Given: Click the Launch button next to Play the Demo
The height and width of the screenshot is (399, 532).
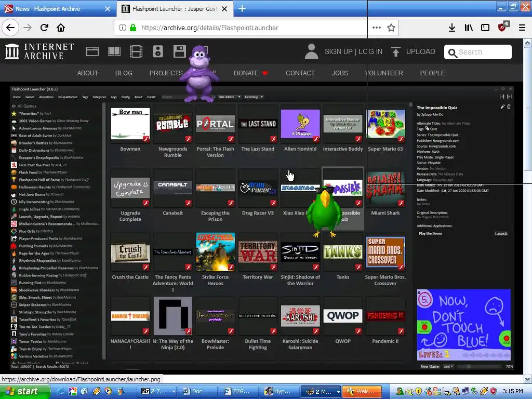Looking at the screenshot, I should click(501, 234).
